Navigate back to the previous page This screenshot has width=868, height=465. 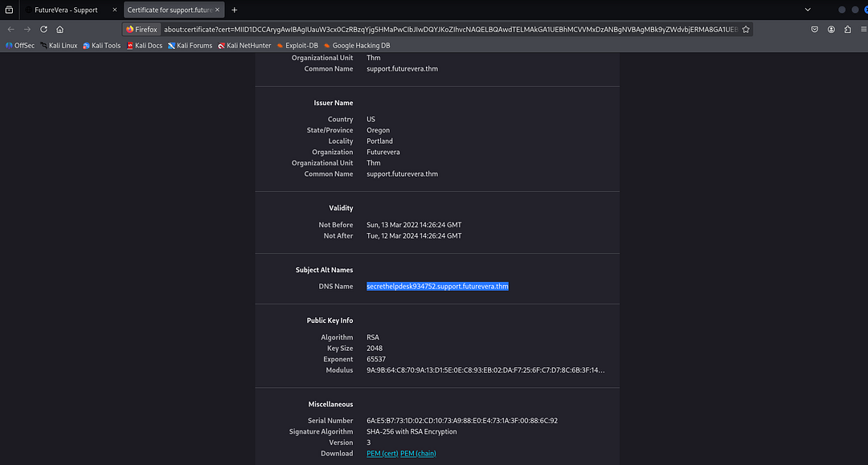coord(10,28)
